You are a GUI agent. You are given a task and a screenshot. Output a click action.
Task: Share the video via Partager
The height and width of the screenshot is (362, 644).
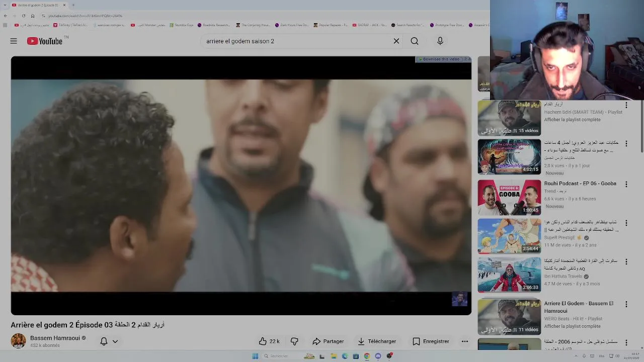pyautogui.click(x=328, y=341)
